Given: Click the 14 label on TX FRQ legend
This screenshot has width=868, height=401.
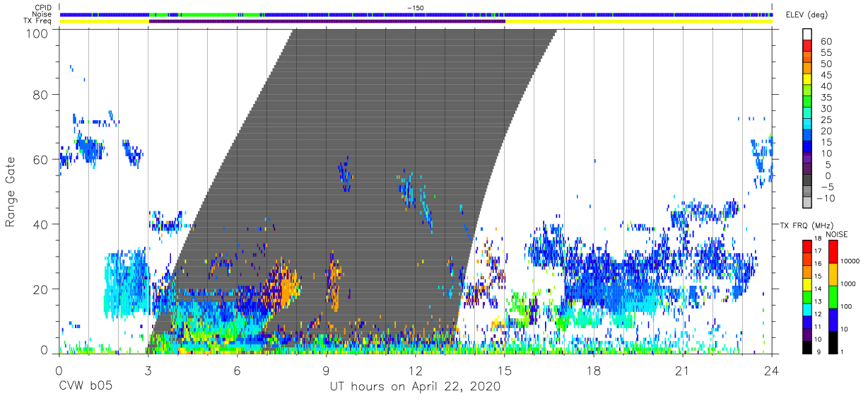Looking at the screenshot, I should coord(817,289).
